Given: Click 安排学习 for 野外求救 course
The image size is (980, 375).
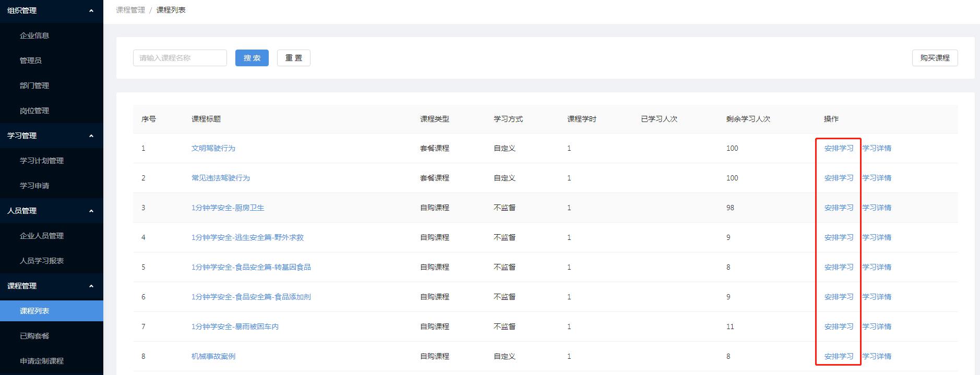Looking at the screenshot, I should coord(839,237).
